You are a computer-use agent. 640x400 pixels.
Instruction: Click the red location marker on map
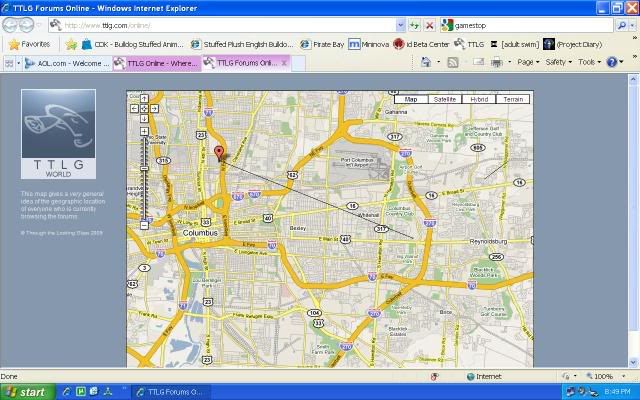(220, 153)
